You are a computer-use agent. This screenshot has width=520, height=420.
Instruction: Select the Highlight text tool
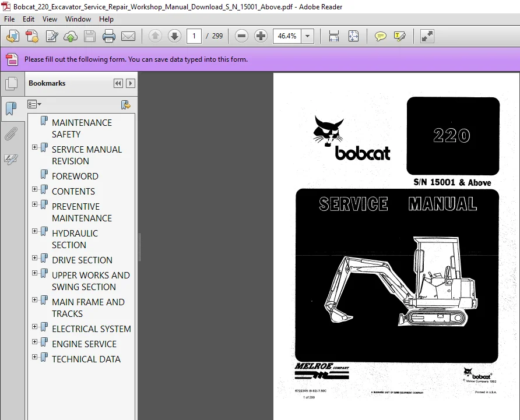point(399,36)
